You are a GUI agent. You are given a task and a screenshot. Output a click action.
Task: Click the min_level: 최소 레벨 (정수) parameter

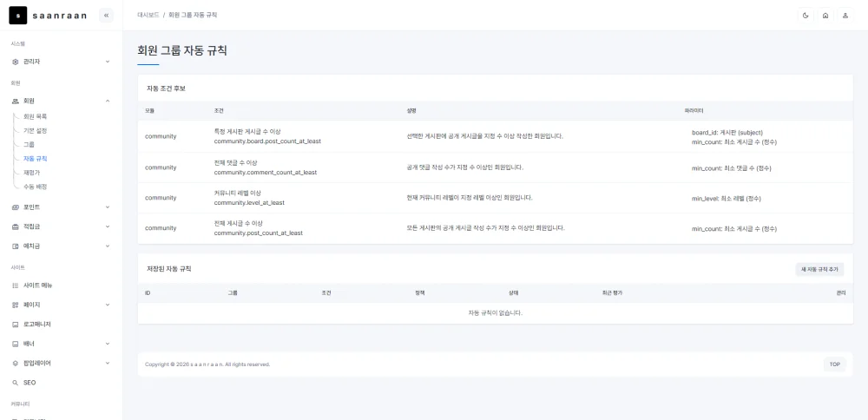point(727,198)
